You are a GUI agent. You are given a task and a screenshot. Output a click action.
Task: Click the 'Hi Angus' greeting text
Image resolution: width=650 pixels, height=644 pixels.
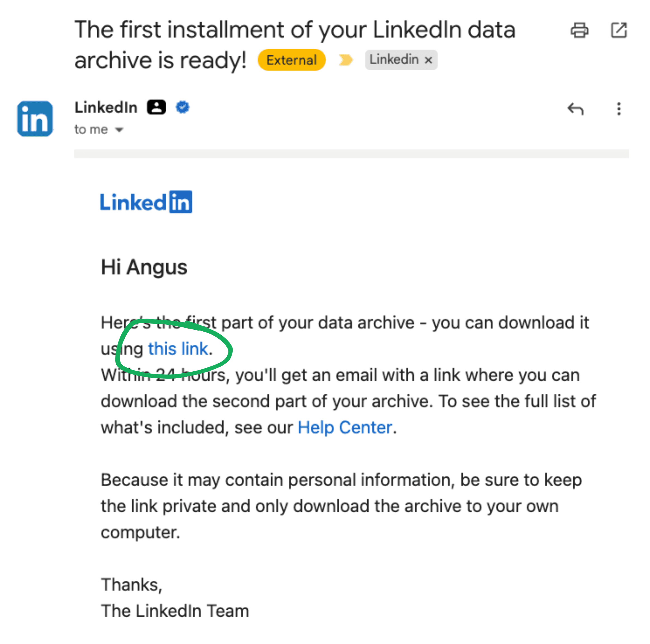click(x=144, y=267)
